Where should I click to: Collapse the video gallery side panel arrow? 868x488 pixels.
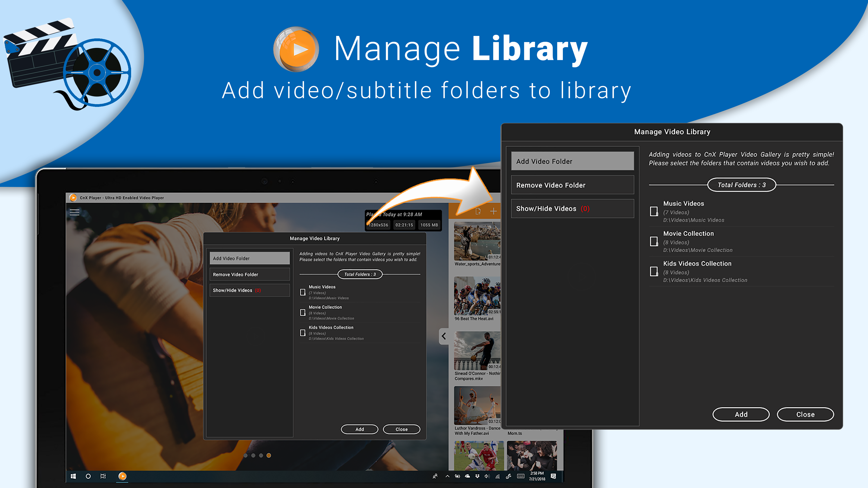tap(444, 336)
